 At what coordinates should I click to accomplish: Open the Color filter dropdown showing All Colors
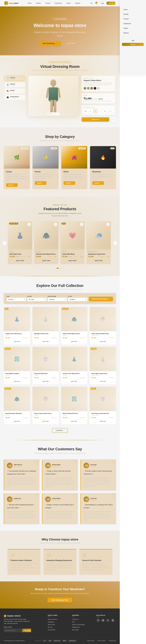(37, 300)
